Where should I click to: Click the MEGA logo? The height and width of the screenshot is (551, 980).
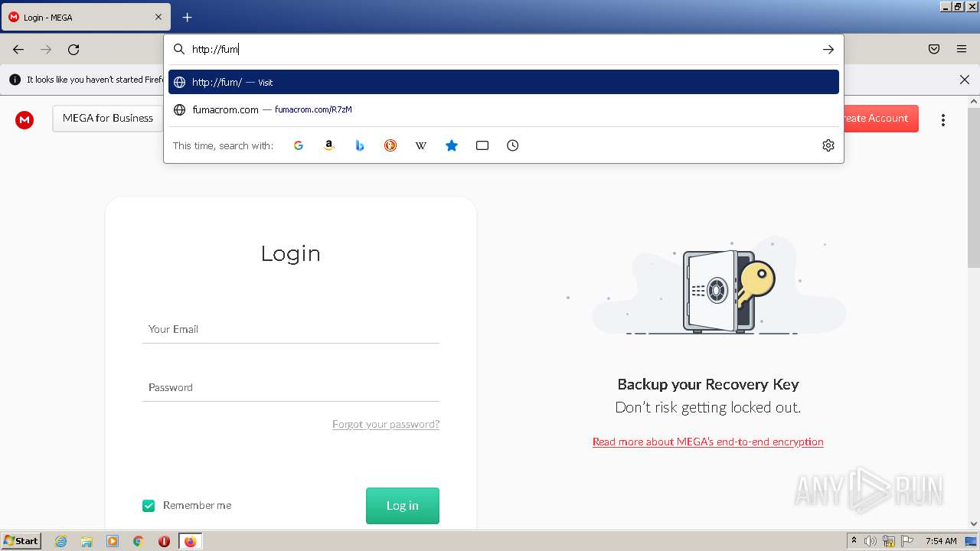coord(24,119)
